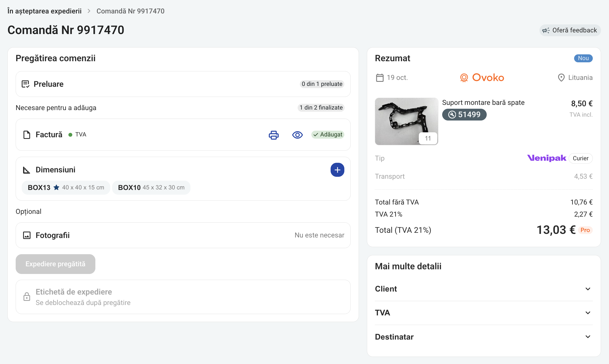Select the BOX13 40 x 40 x 15 cm chip
609x364 pixels.
[66, 187]
